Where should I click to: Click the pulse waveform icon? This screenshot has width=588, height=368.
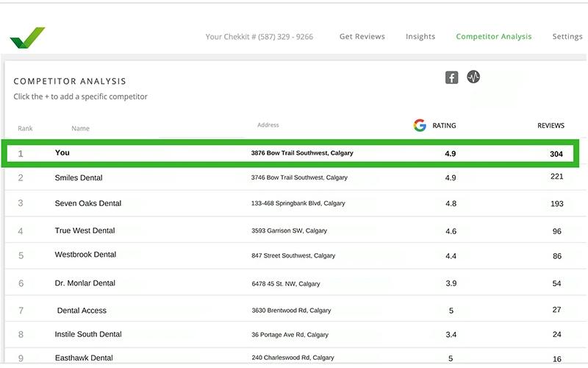click(473, 77)
